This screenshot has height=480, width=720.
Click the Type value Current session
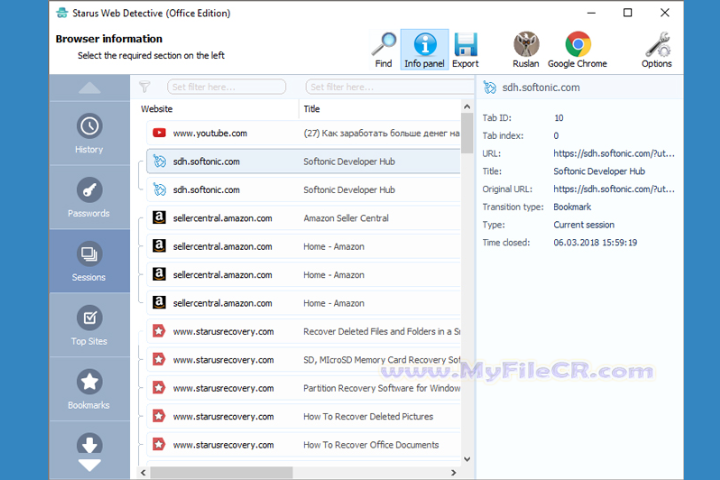584,225
